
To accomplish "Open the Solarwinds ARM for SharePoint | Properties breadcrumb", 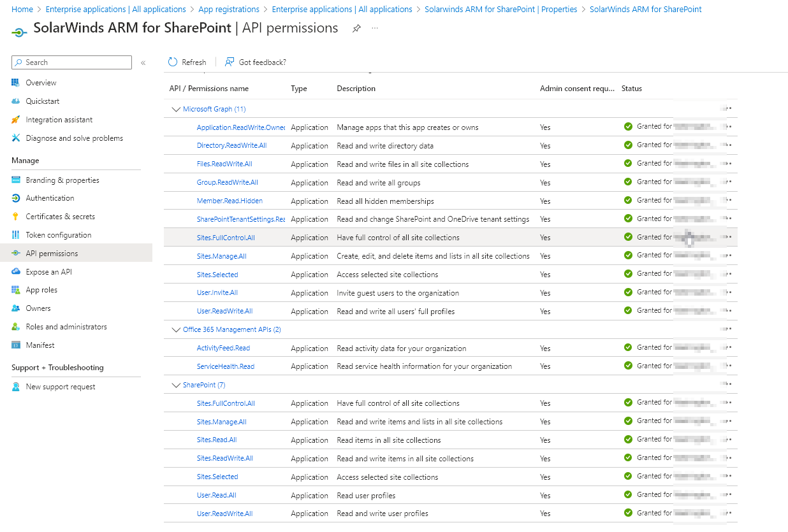I will [x=500, y=10].
